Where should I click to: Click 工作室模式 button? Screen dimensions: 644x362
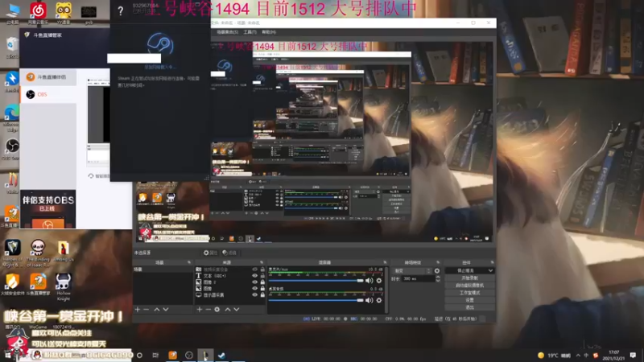tap(469, 293)
